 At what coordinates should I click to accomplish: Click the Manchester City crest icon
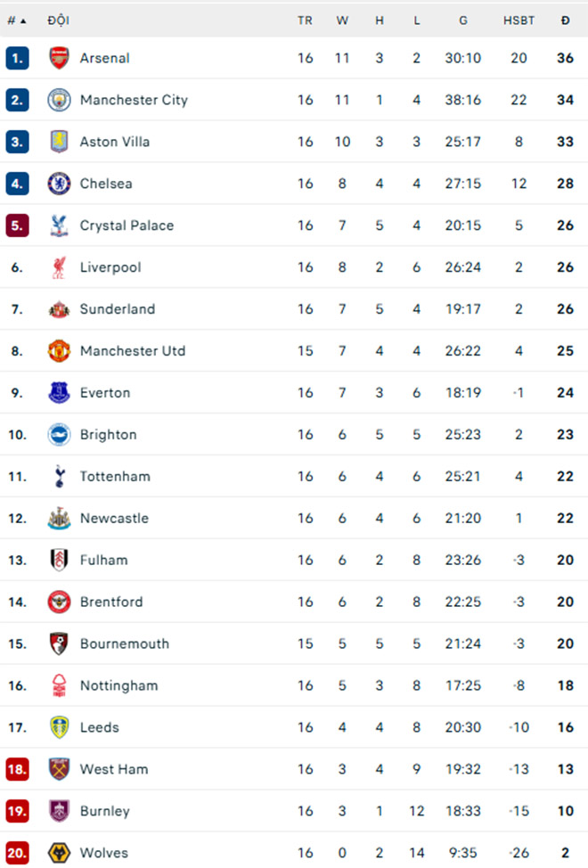tap(59, 100)
